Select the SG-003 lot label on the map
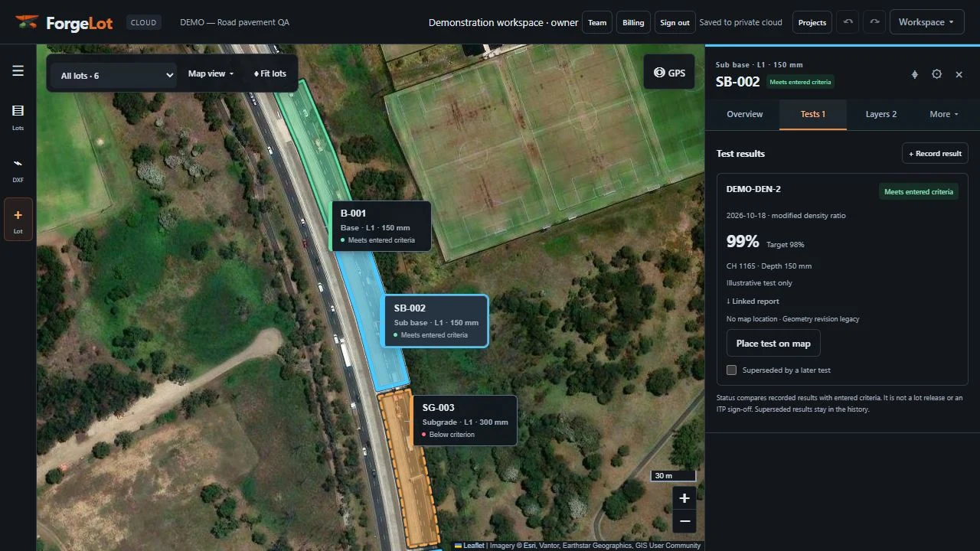This screenshot has width=980, height=551. coord(465,420)
